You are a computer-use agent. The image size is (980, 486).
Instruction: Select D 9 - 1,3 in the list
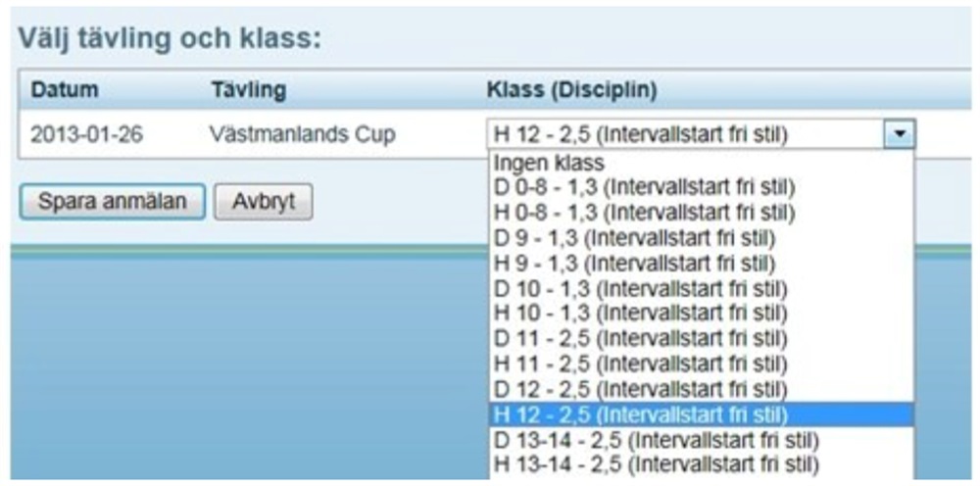[x=702, y=238]
